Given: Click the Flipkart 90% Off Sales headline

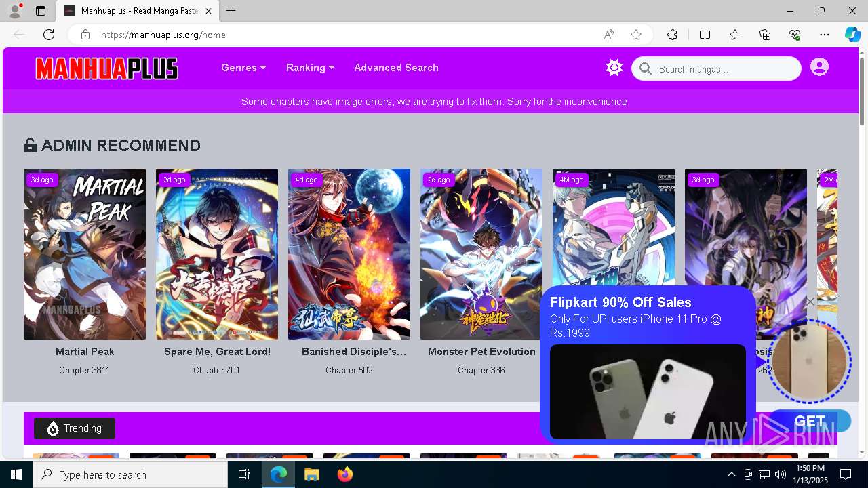Looking at the screenshot, I should (x=620, y=302).
